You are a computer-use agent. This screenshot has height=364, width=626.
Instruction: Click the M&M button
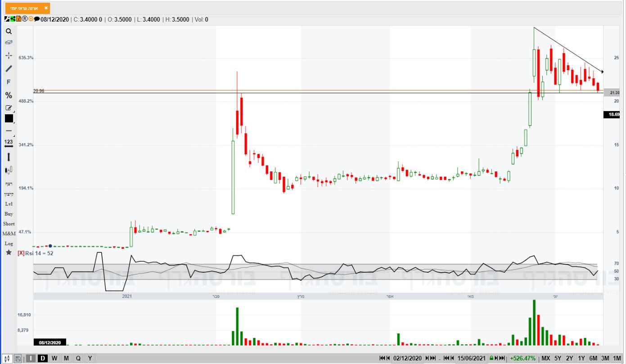[x=9, y=234]
